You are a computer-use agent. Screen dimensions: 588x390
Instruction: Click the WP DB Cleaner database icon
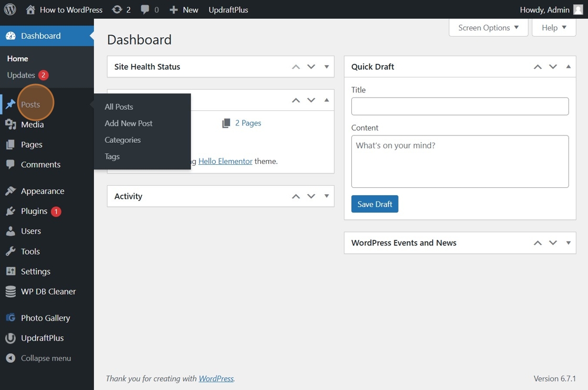[x=10, y=291]
